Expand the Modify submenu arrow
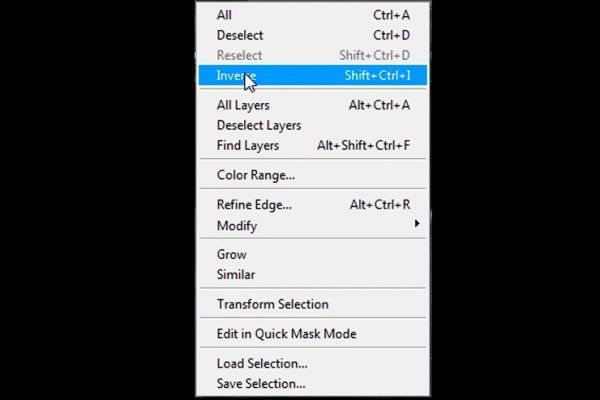Screen dimensions: 600x400 [417, 224]
